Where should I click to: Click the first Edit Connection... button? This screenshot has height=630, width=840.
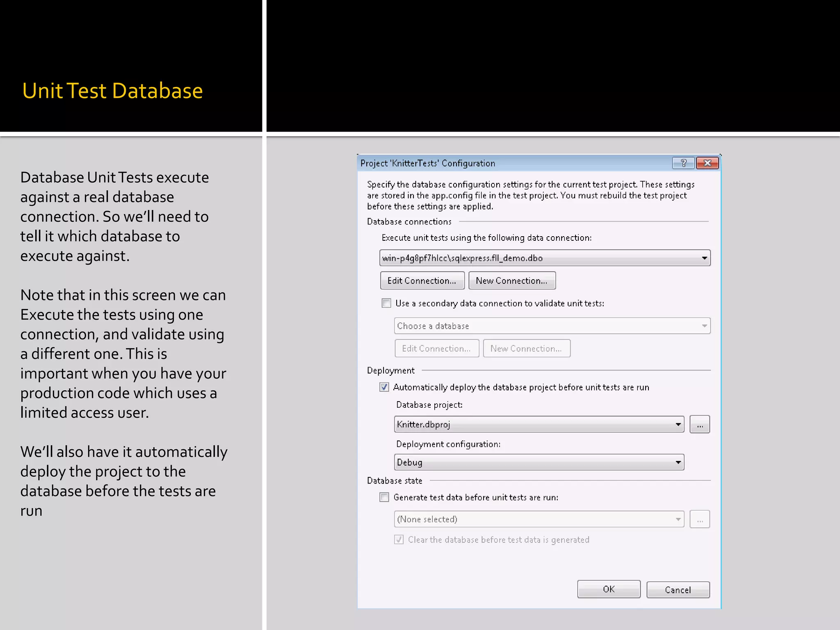[422, 281]
